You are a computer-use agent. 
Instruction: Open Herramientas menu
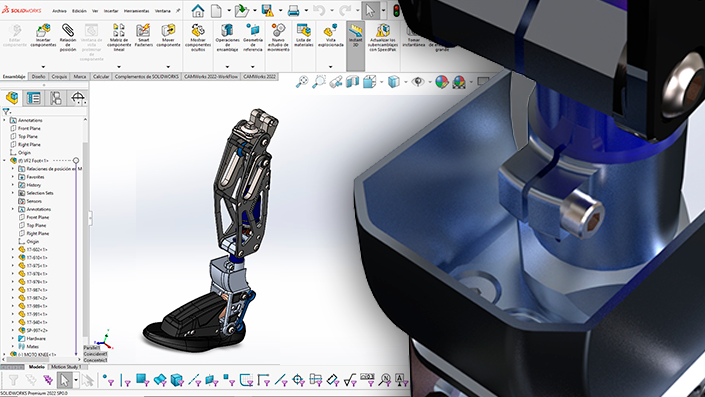pos(136,11)
